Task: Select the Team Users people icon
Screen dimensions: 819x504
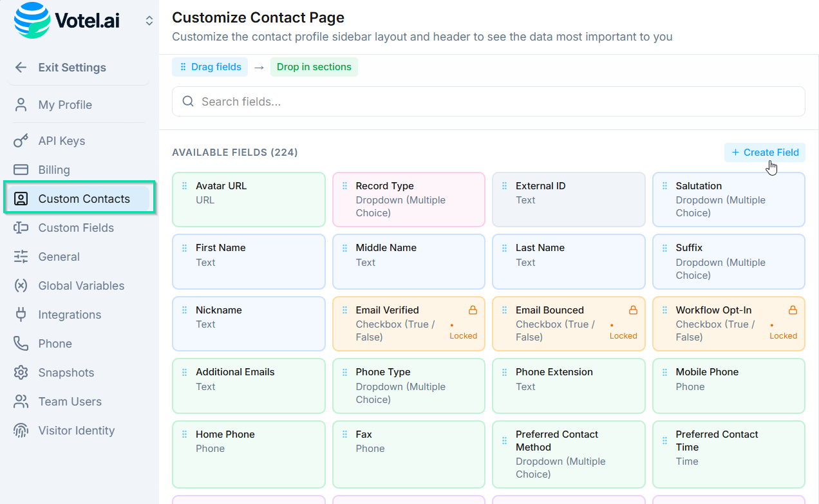Action: [x=20, y=401]
